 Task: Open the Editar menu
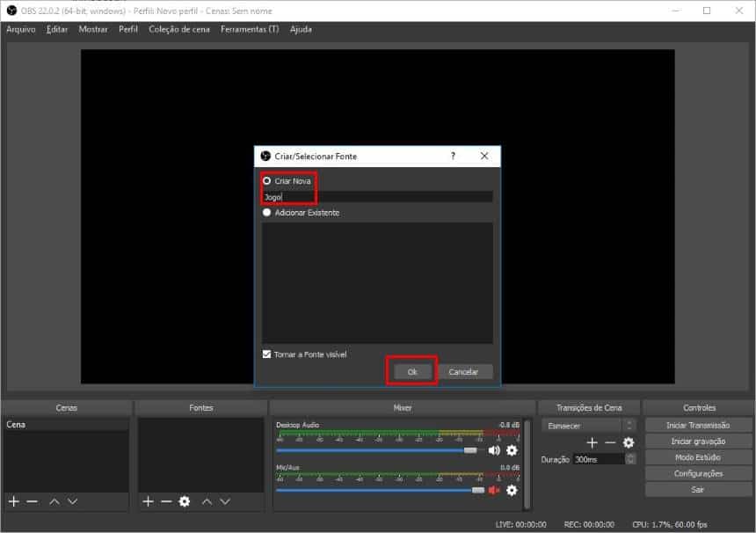click(57, 29)
